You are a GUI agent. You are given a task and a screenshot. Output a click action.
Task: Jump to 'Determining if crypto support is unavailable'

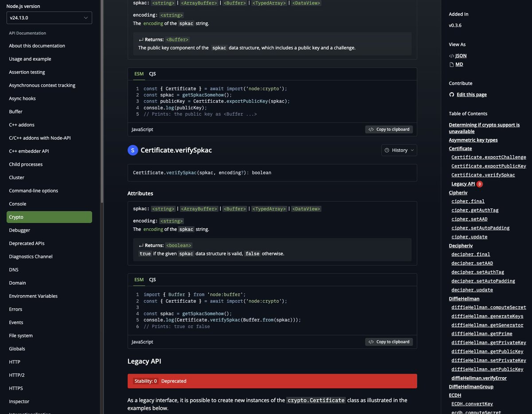[484, 128]
